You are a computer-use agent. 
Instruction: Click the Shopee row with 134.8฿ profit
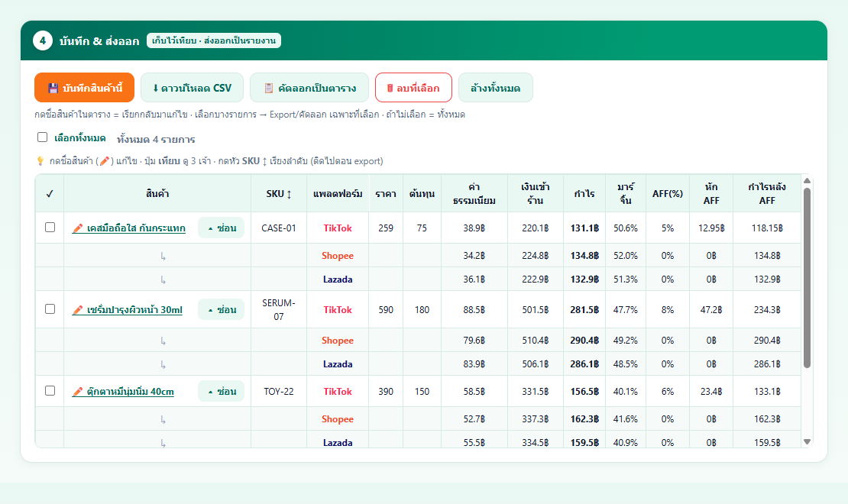(x=418, y=256)
